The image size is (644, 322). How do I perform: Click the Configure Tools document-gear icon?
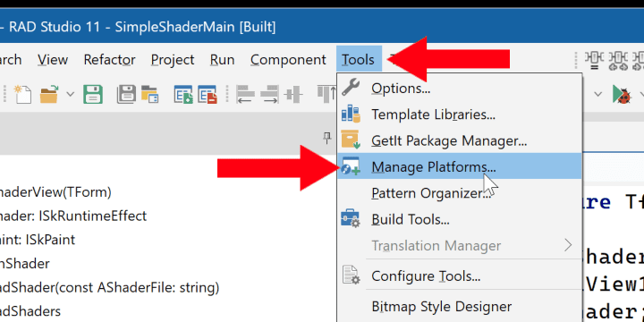(x=352, y=275)
